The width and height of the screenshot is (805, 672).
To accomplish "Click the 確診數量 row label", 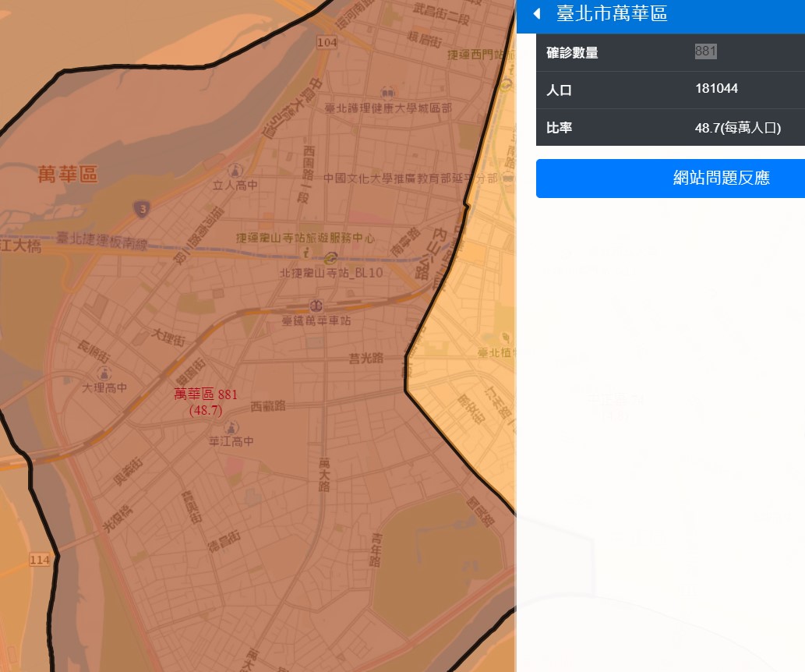I will pos(572,52).
